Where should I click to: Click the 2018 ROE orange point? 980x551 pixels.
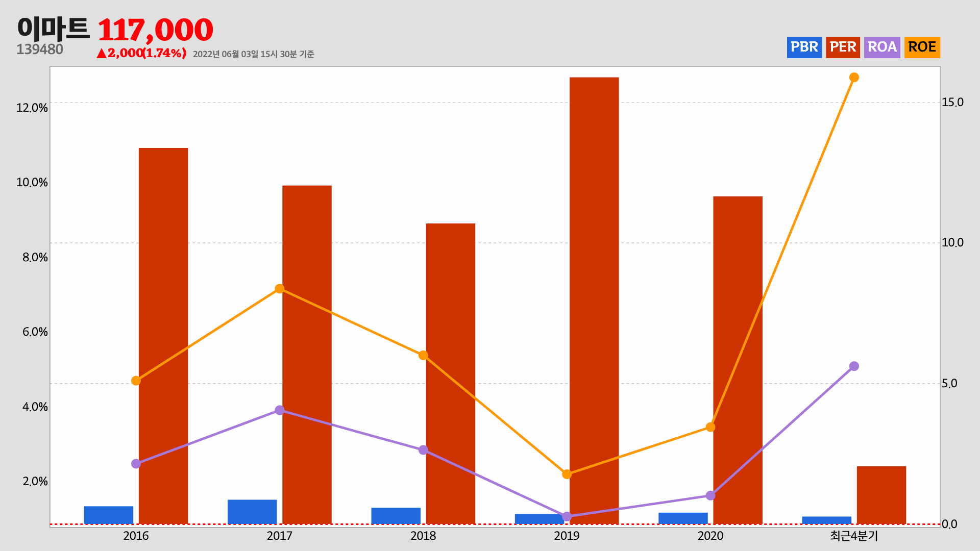tap(423, 355)
